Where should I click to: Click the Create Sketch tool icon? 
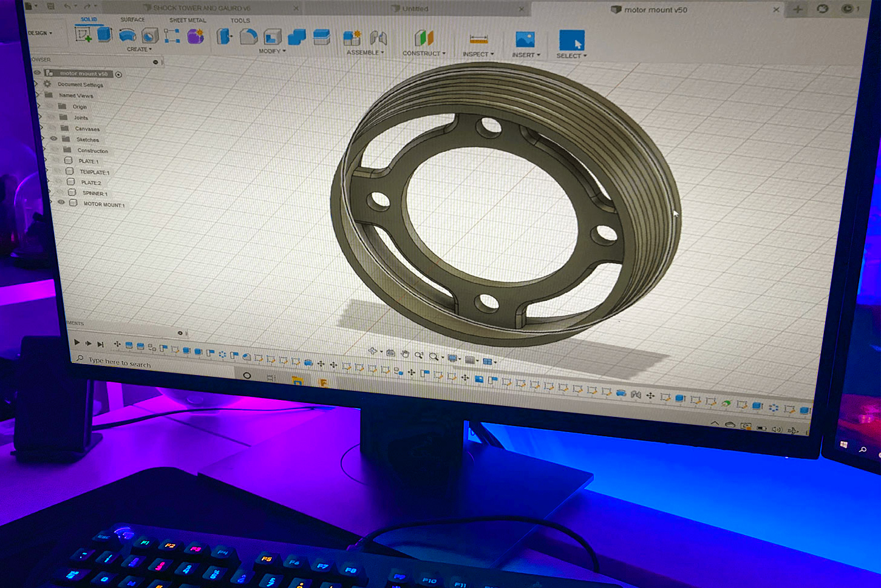pyautogui.click(x=83, y=35)
